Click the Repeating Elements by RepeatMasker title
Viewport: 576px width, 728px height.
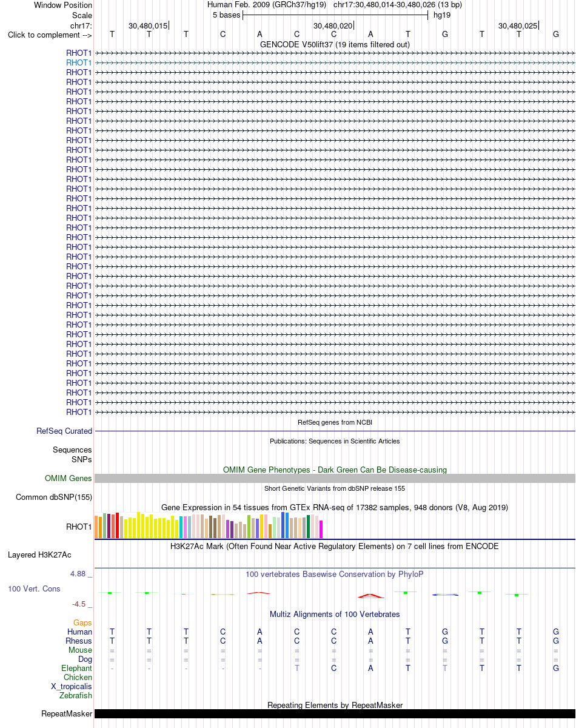point(335,705)
